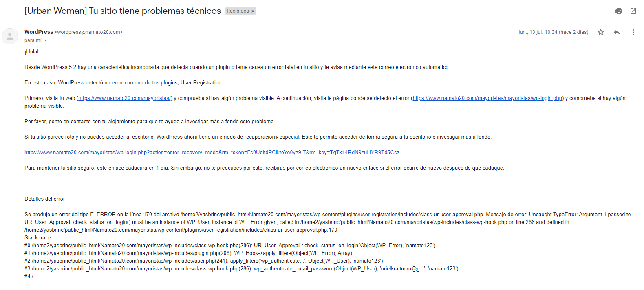Open the namato20.com/mayoristas/ link
The width and height of the screenshot is (644, 290).
tap(124, 98)
